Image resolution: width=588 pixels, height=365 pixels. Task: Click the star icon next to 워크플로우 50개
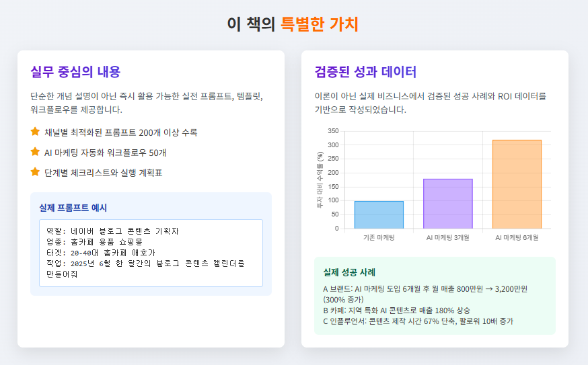pos(35,152)
